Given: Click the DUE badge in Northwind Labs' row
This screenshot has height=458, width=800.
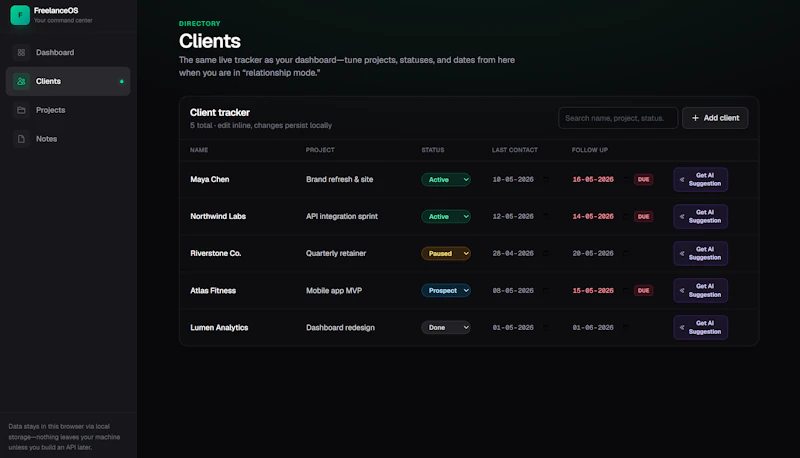Looking at the screenshot, I should pos(643,216).
